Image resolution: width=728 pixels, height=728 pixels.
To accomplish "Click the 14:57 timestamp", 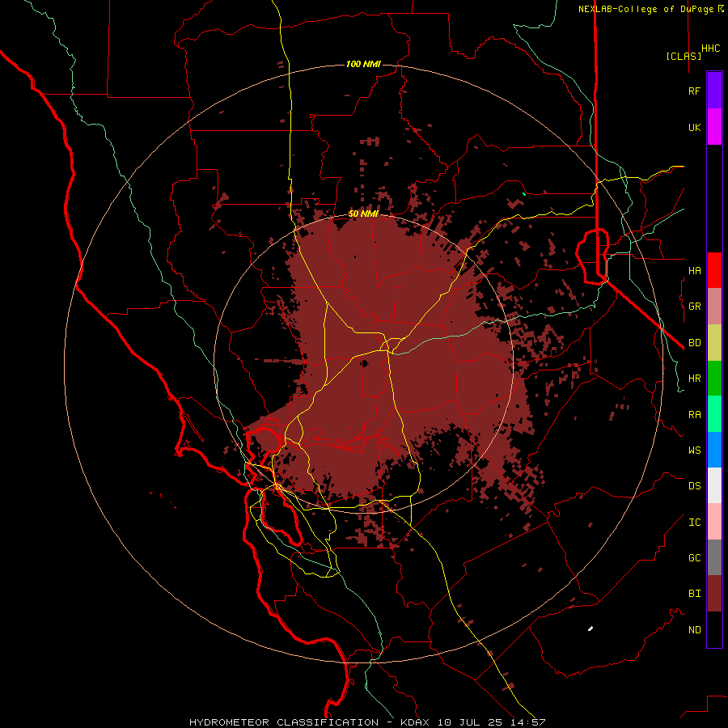I will [x=528, y=722].
